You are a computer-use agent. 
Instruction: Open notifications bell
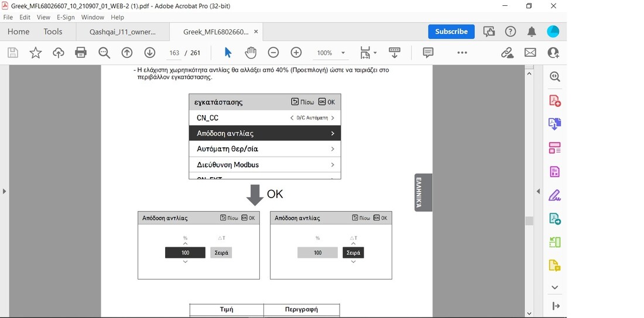click(x=532, y=32)
